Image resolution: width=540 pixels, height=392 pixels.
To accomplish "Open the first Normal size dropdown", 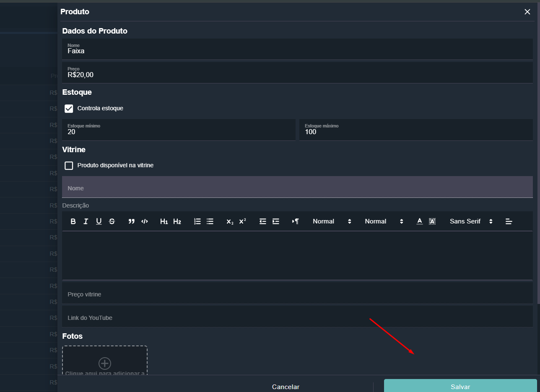I will pos(332,221).
